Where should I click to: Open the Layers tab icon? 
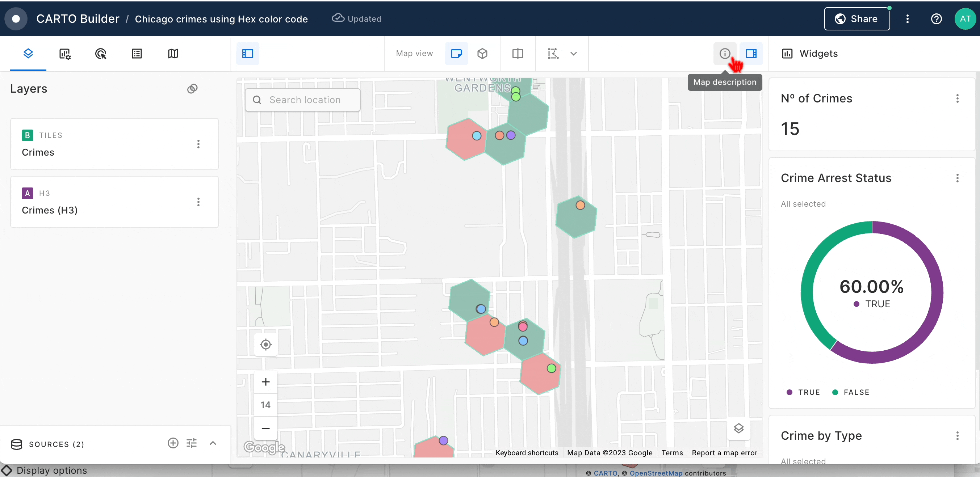click(28, 54)
